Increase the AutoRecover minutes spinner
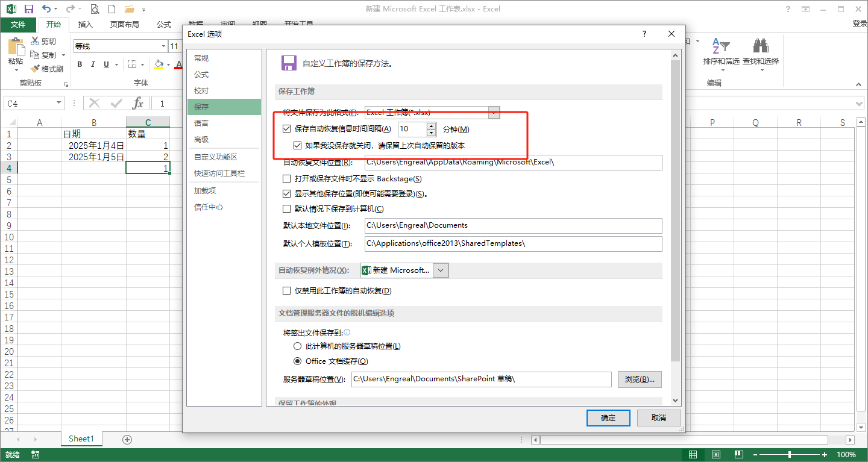Image resolution: width=868 pixels, height=462 pixels. pos(431,125)
